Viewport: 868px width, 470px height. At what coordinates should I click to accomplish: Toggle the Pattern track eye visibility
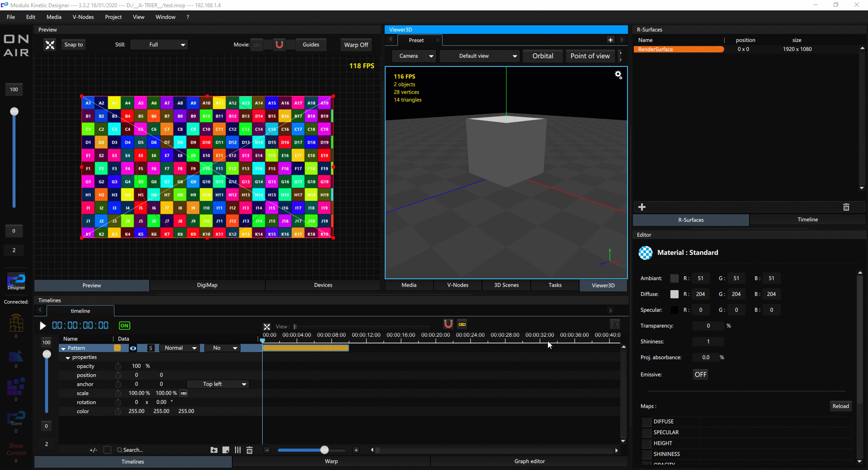click(133, 348)
